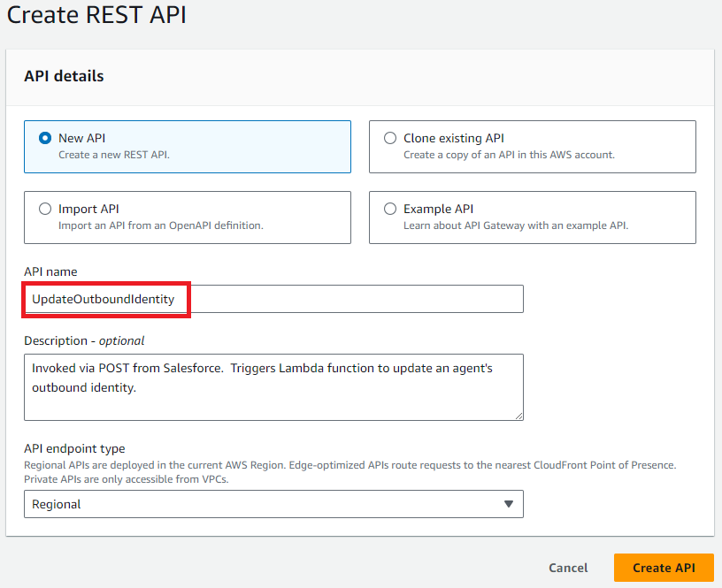Screen dimensions: 722x588
Task: Select the New API radio button
Action: click(45, 138)
